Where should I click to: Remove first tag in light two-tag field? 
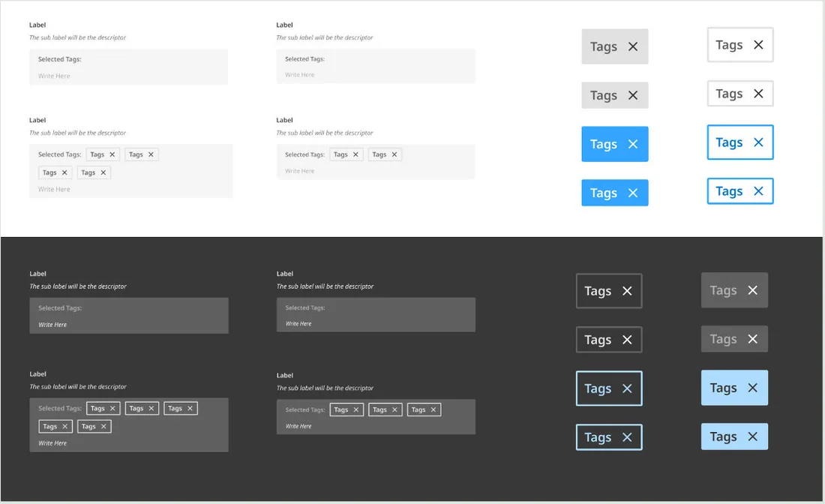355,154
